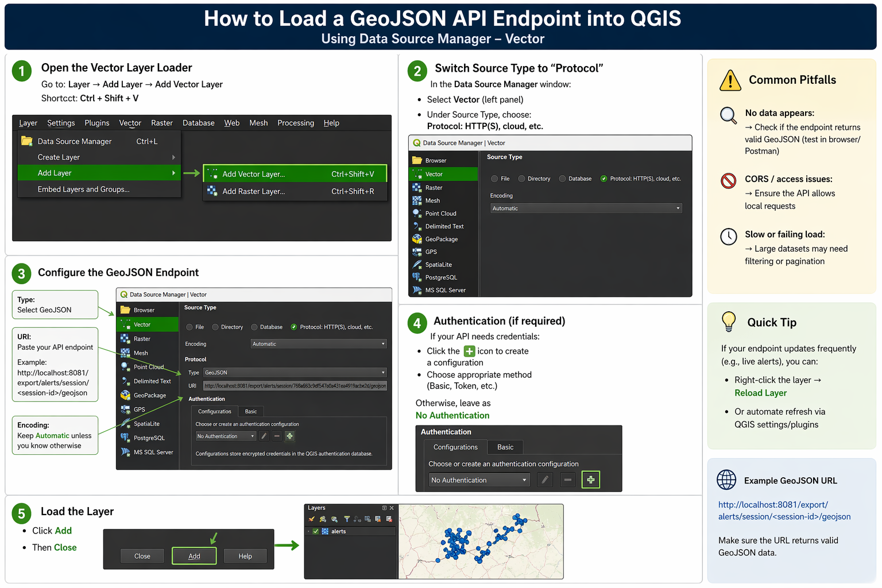Open Encoding Automatic dropdown in step 3 dialog
This screenshot has width=882, height=588.
click(x=319, y=344)
